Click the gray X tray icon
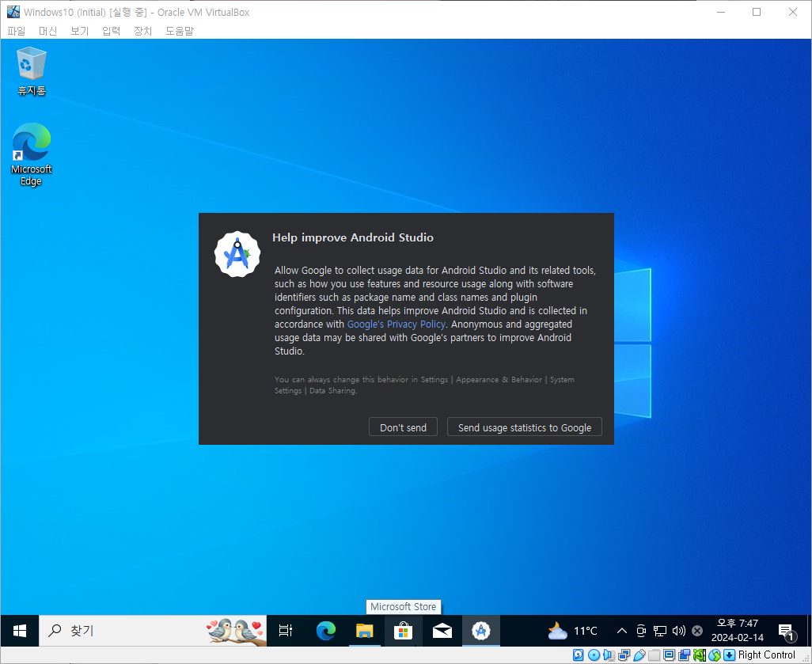This screenshot has width=812, height=664. (x=697, y=630)
